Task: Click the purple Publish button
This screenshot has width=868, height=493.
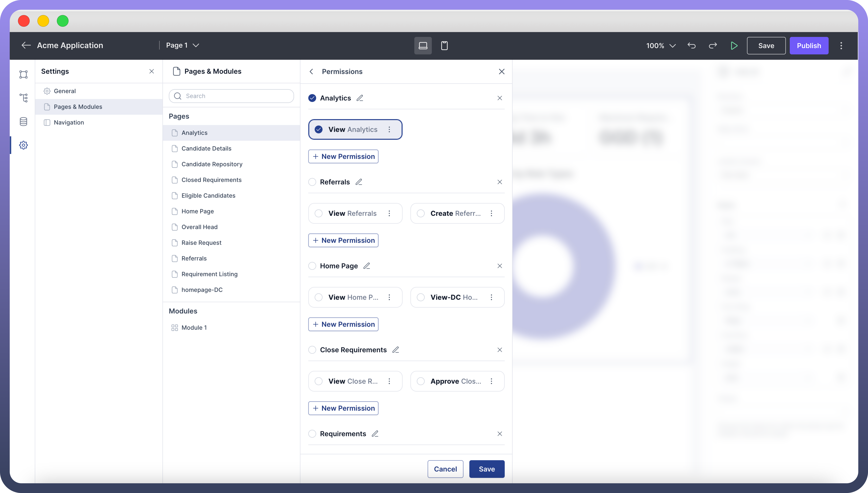Action: point(809,45)
